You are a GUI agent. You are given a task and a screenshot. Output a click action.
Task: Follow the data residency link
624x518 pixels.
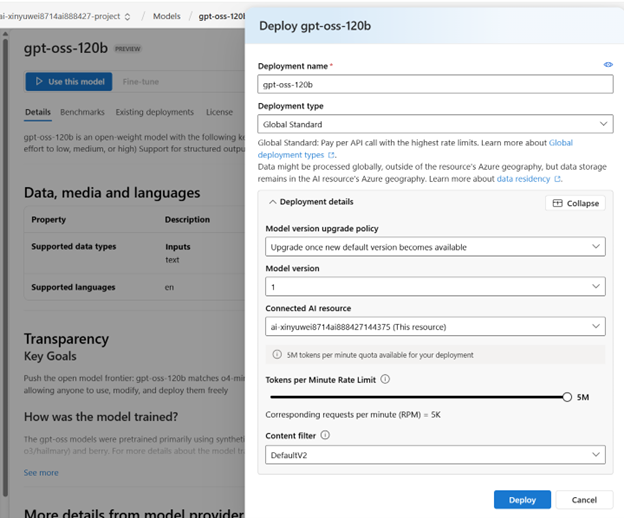pos(523,179)
